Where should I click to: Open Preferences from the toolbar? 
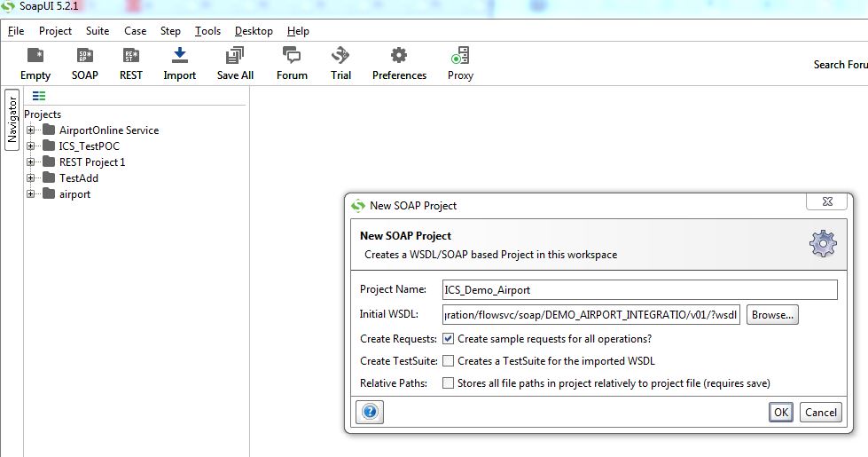[x=399, y=55]
